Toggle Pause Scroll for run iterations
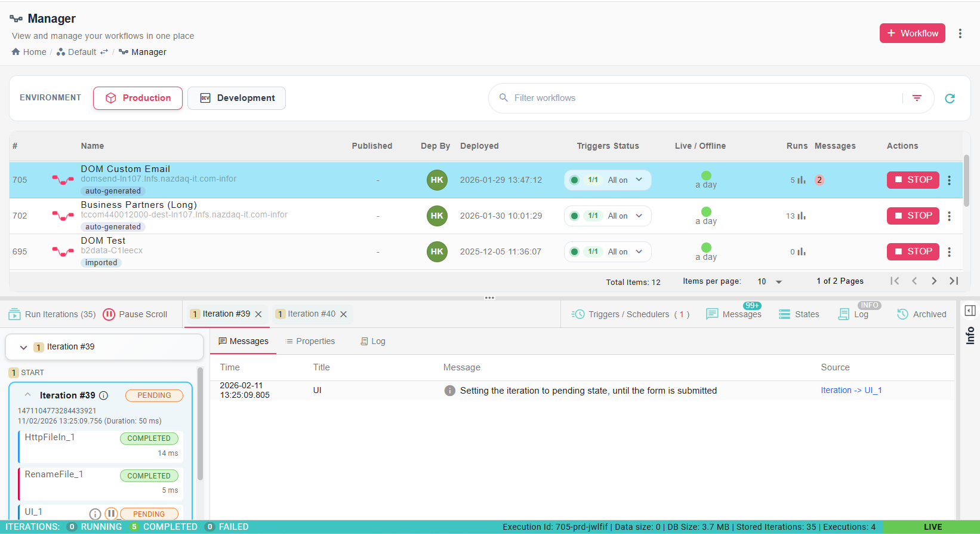This screenshot has height=534, width=980. coord(135,314)
